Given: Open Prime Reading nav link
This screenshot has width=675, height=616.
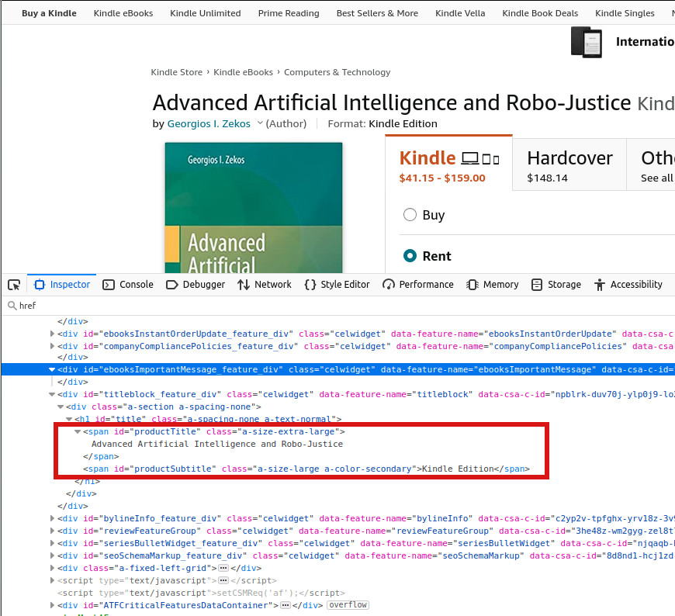Looking at the screenshot, I should point(289,13).
